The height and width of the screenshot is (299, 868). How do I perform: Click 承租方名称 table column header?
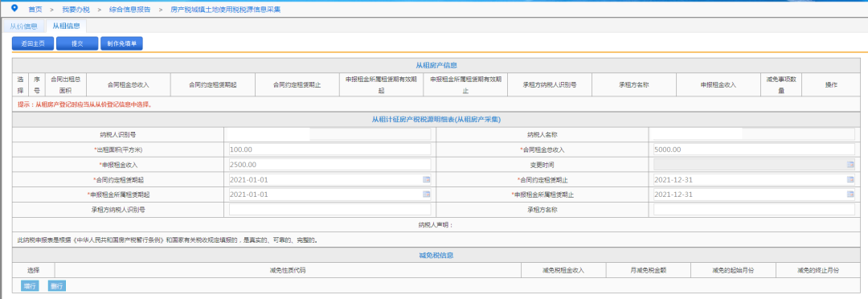pyautogui.click(x=634, y=85)
